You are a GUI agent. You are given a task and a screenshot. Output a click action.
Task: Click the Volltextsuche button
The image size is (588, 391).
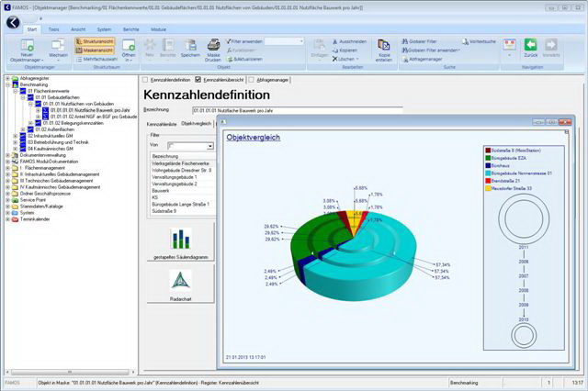481,41
